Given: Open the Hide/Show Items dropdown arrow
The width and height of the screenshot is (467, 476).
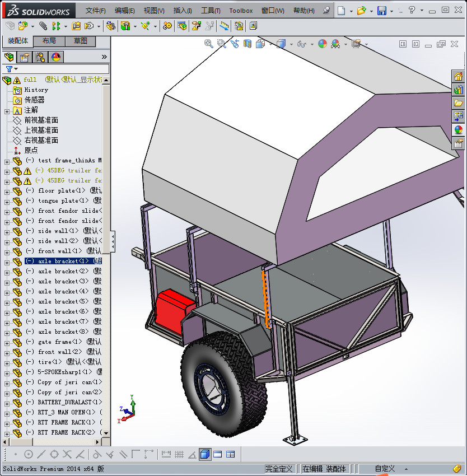Looking at the screenshot, I should pyautogui.click(x=312, y=45).
